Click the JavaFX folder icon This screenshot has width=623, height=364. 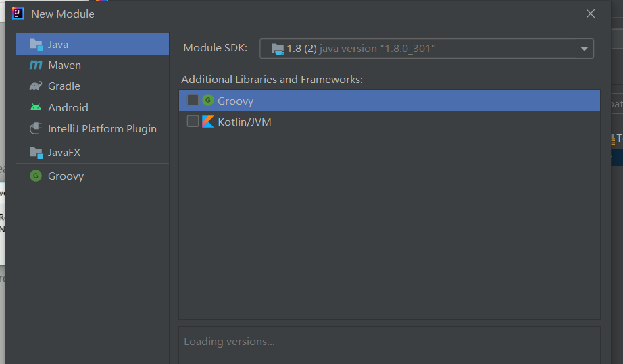(x=36, y=153)
